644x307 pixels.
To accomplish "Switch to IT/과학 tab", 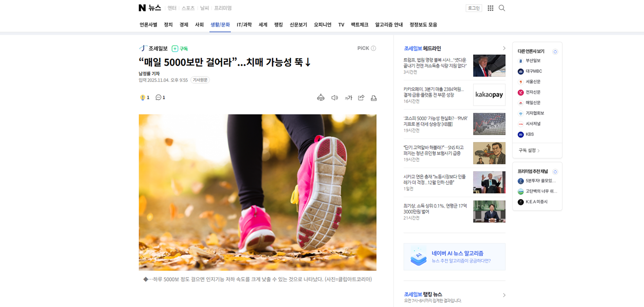I will [244, 24].
